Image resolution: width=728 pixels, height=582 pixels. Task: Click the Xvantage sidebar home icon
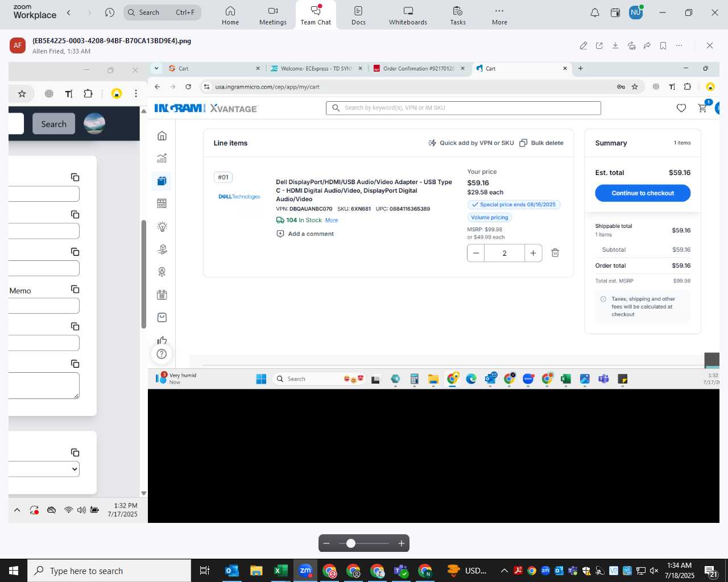(162, 136)
